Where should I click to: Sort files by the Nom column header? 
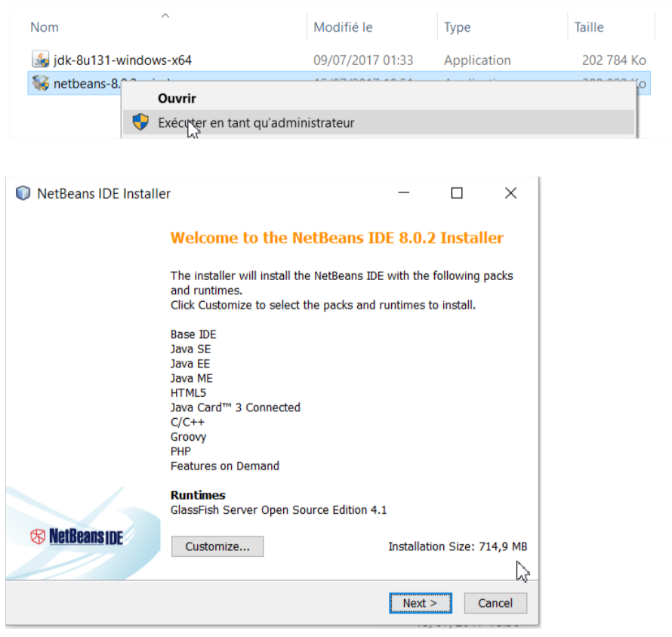44,27
